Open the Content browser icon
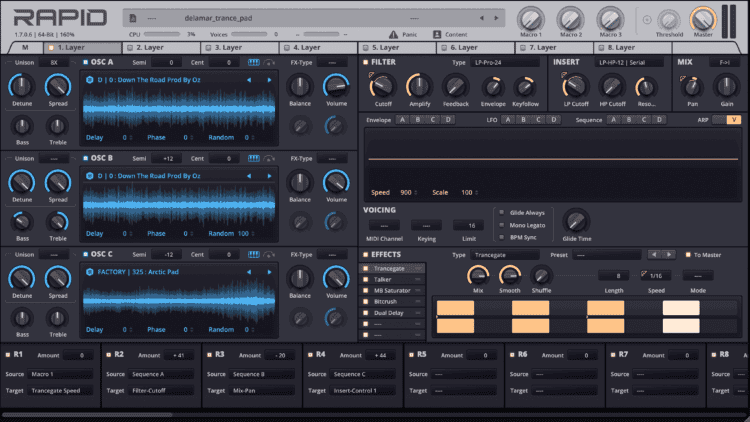This screenshot has height=422, width=750. point(437,34)
